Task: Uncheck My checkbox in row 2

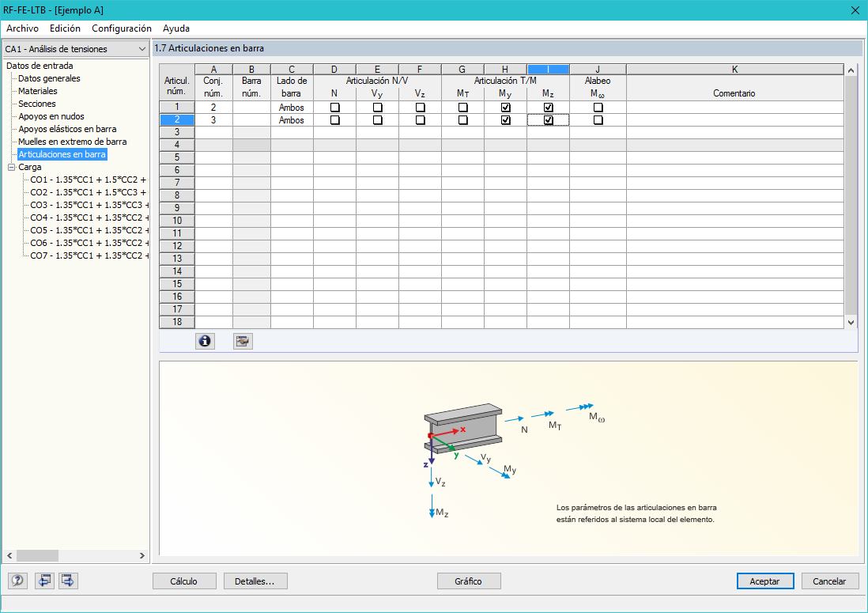Action: [x=505, y=120]
